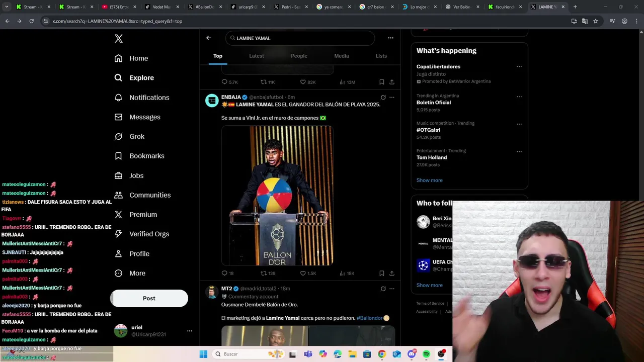The image size is (644, 362).
Task: Bookmark the ENBAJA post
Action: tap(382, 274)
